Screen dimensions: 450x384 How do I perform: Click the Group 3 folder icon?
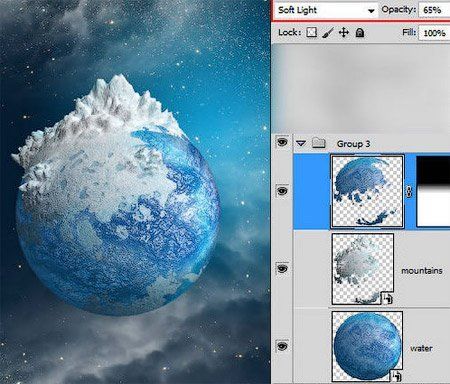click(319, 143)
